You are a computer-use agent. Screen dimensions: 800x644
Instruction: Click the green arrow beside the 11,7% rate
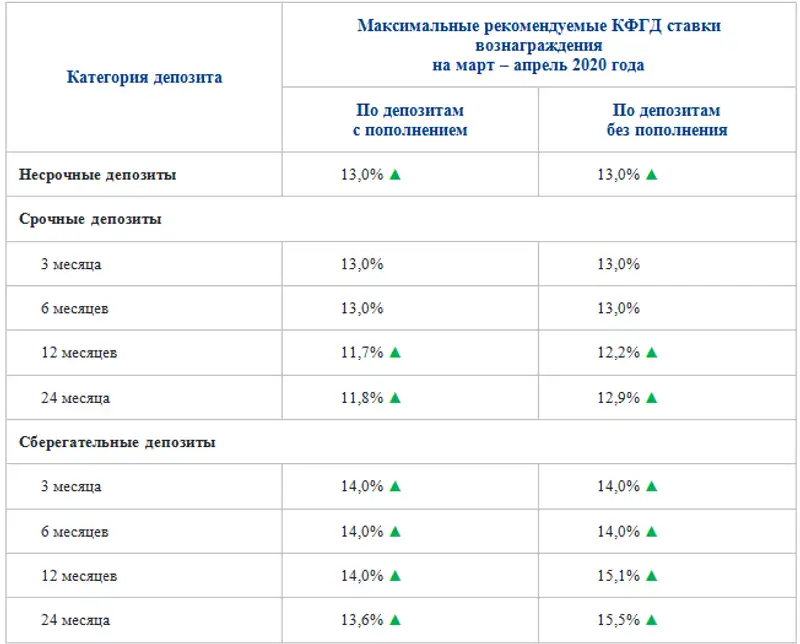[395, 352]
